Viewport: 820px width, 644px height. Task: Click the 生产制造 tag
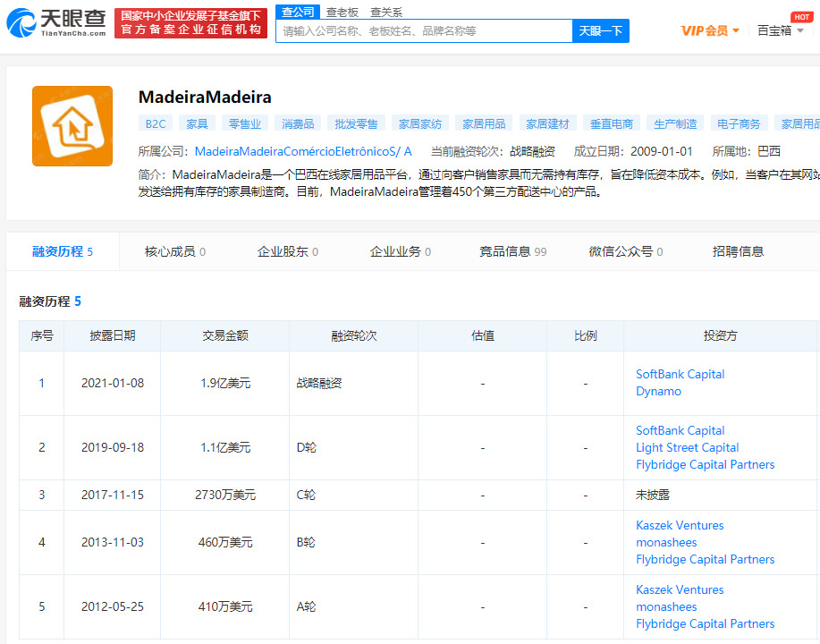pos(675,124)
